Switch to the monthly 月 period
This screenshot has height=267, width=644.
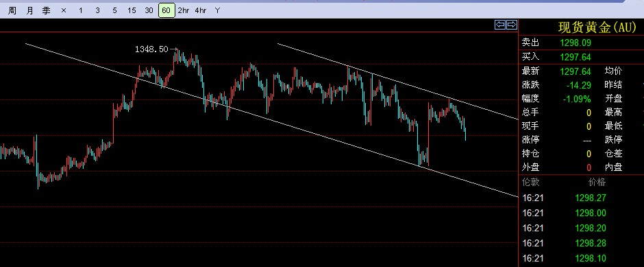pyautogui.click(x=29, y=11)
